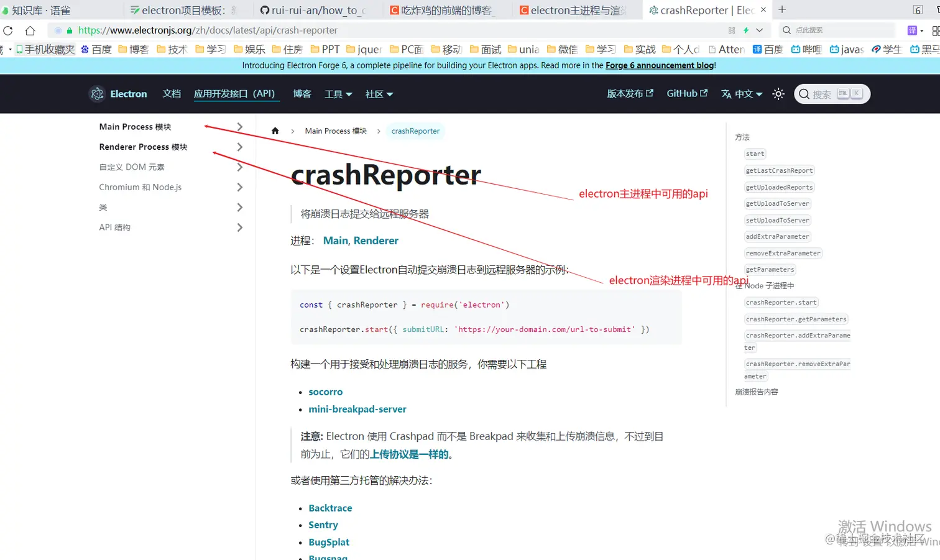Image resolution: width=940 pixels, height=560 pixels.
Task: Go to the browser home page icon
Action: pos(30,30)
